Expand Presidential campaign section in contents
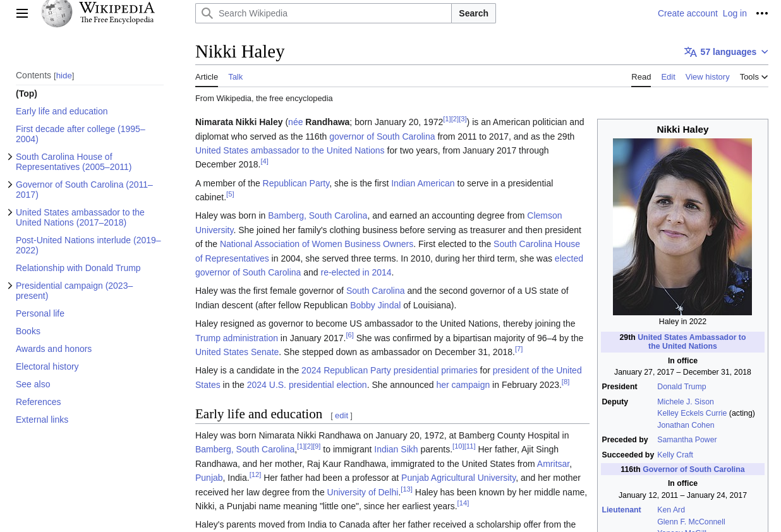Screen dimensions: 781x532 point(10,286)
